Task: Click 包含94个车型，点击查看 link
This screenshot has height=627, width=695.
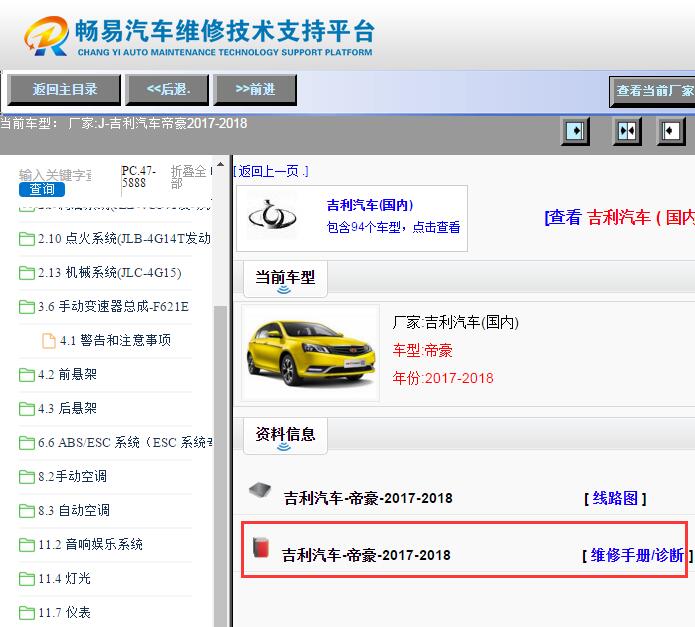Action: tap(393, 227)
